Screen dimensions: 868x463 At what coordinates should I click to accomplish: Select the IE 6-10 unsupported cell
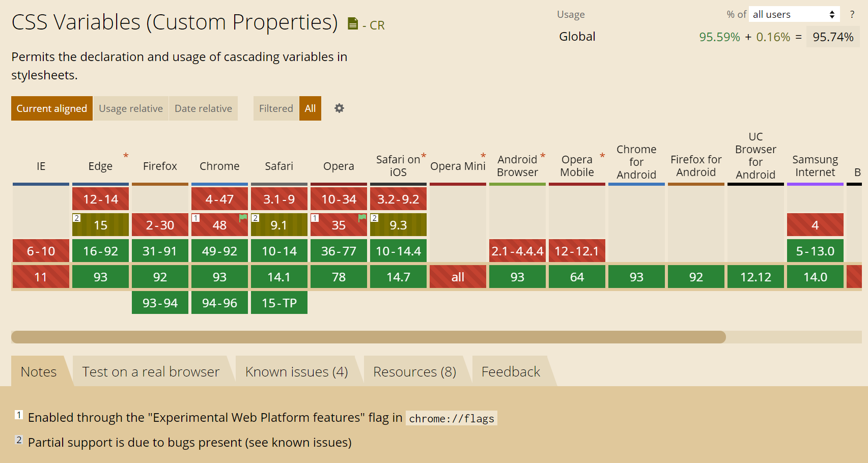41,251
